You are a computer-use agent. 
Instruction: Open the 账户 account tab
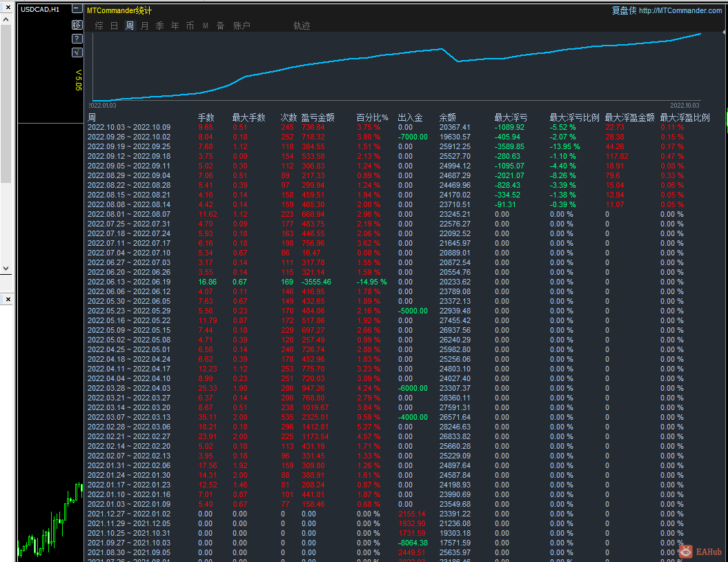pyautogui.click(x=242, y=26)
